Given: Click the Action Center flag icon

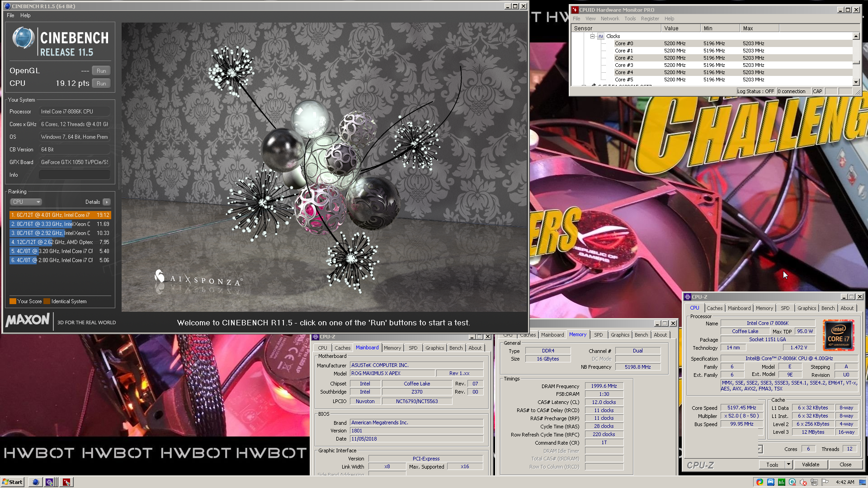Looking at the screenshot, I should pos(825,482).
